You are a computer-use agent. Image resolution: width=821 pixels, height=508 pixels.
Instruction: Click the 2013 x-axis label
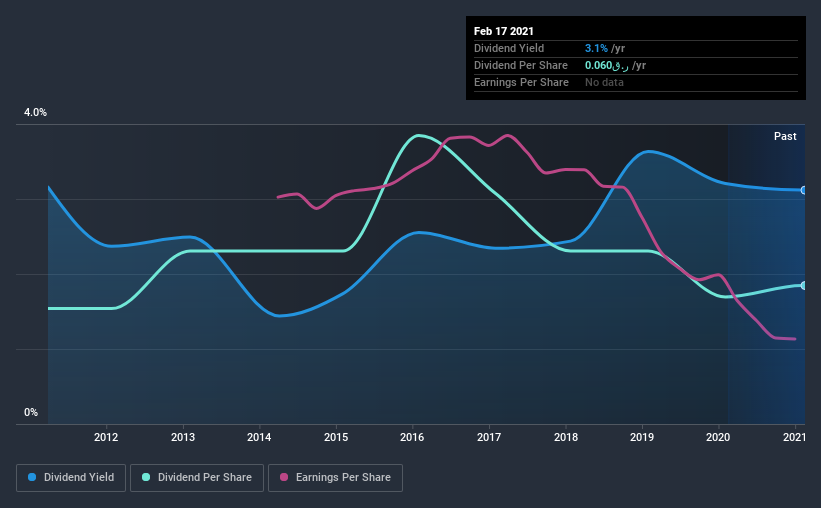tap(183, 437)
